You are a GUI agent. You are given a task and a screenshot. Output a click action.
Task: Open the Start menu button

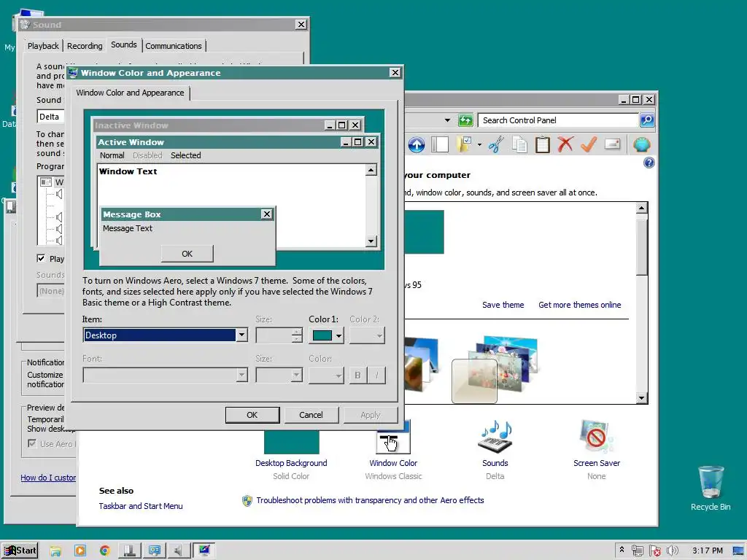(20, 551)
